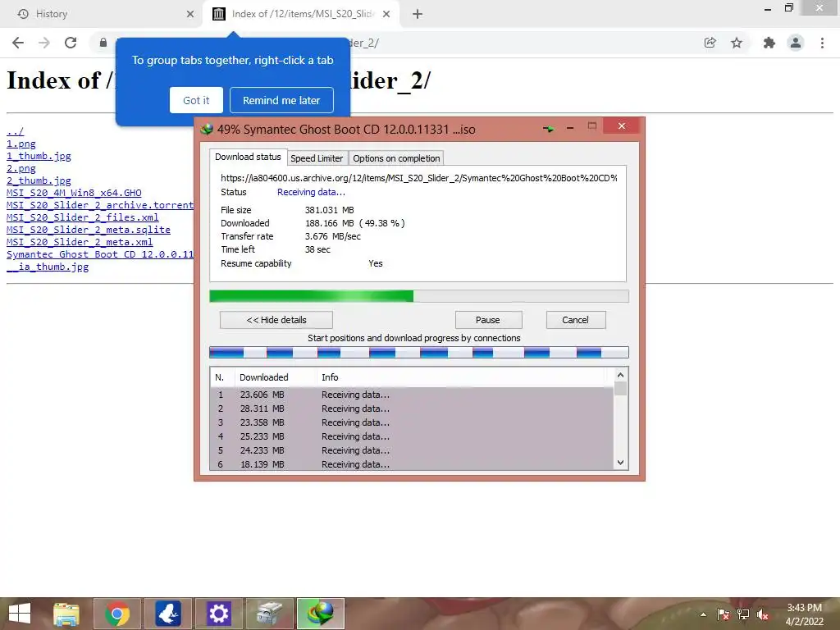
Task: Open the Options on completion tab
Action: [x=396, y=158]
